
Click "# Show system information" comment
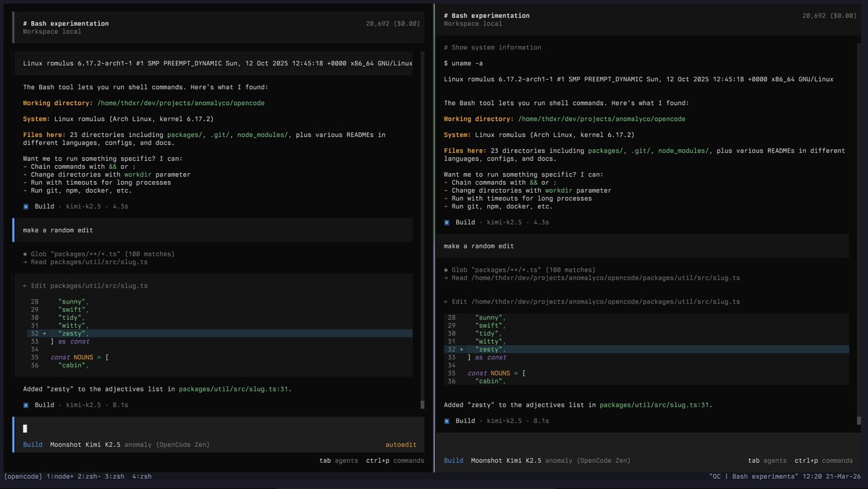493,48
